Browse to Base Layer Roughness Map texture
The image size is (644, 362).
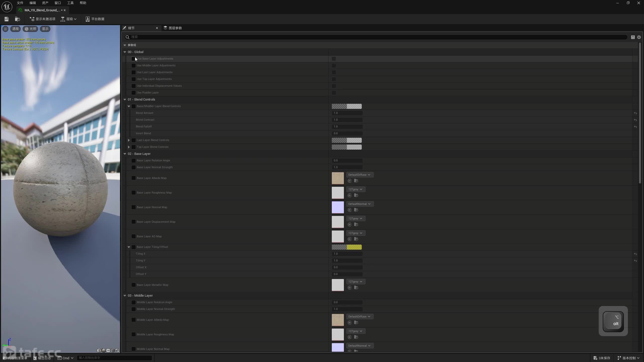tap(356, 196)
